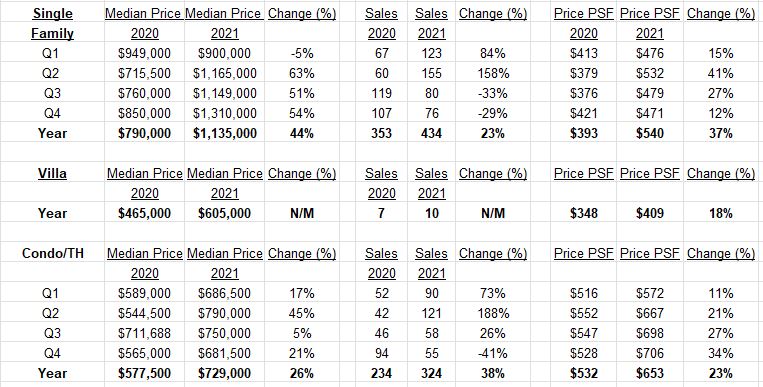Click Condo Q3 2020 median price $711,688
Image resolution: width=763 pixels, height=387 pixels.
(x=144, y=333)
